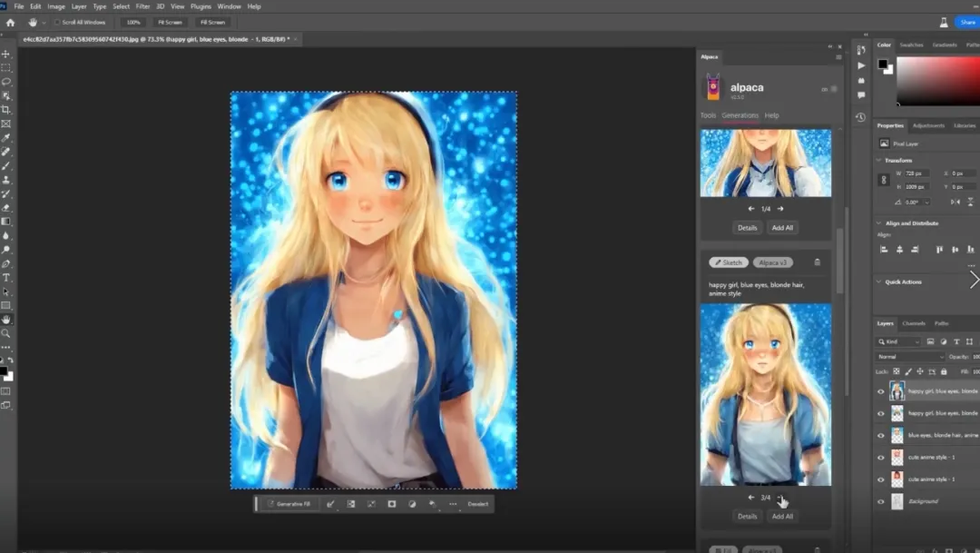Toggle Lock All padlock icon

pos(944,371)
